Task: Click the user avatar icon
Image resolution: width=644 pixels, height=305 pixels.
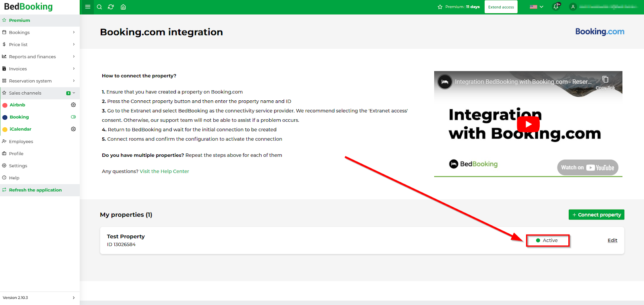Action: point(573,7)
